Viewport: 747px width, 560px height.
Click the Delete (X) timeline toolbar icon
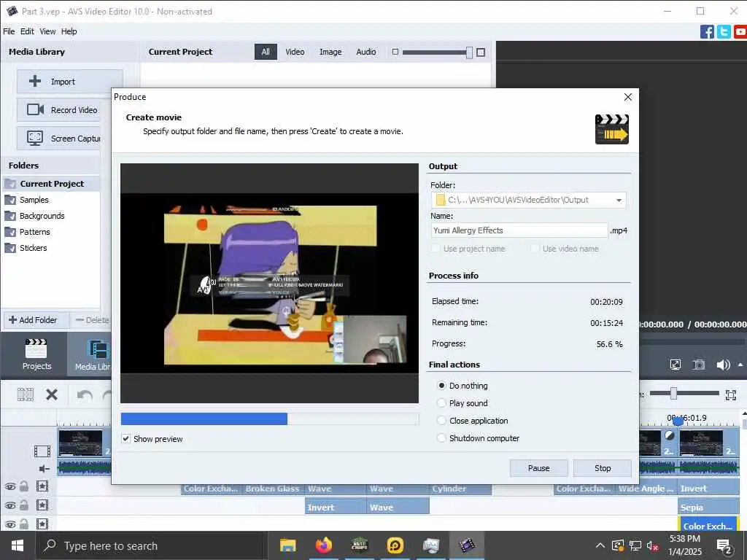coord(52,394)
